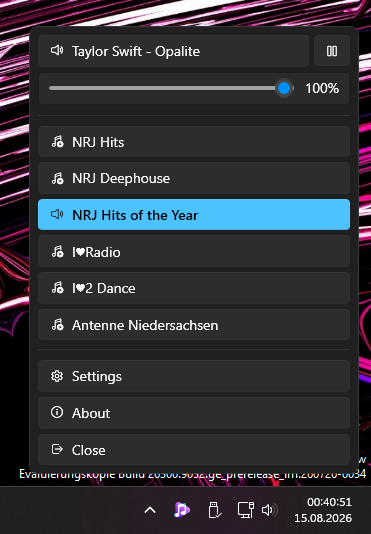
Task: Pause the playing Taylor Swift track
Action: tap(332, 51)
